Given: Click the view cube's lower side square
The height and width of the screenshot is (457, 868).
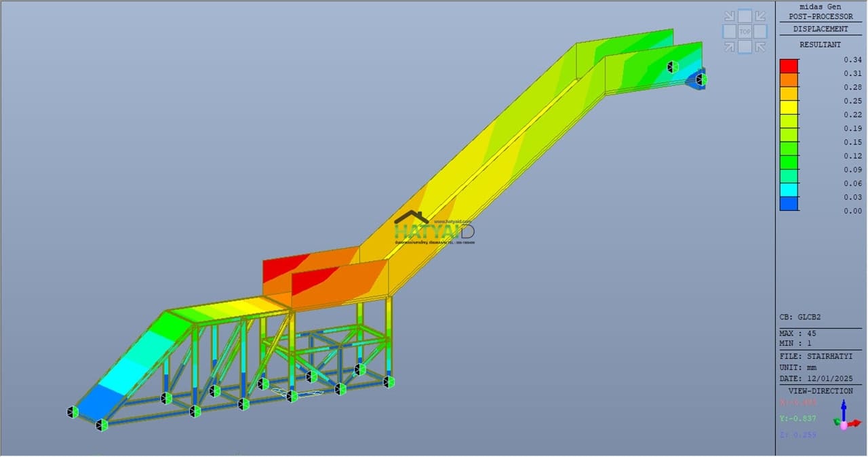Looking at the screenshot, I should click(x=745, y=47).
